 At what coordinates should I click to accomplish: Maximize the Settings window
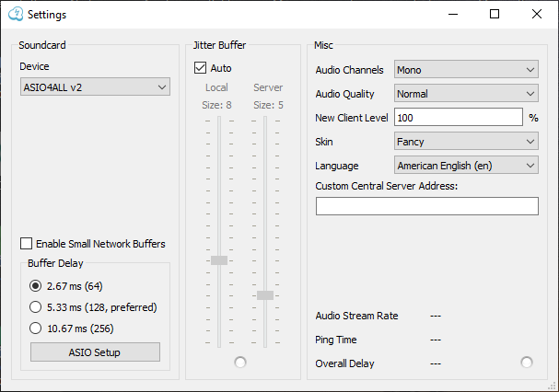click(495, 14)
